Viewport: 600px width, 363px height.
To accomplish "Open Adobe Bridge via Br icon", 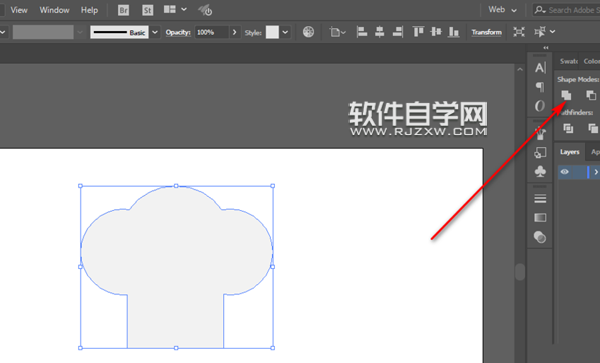I will click(123, 10).
